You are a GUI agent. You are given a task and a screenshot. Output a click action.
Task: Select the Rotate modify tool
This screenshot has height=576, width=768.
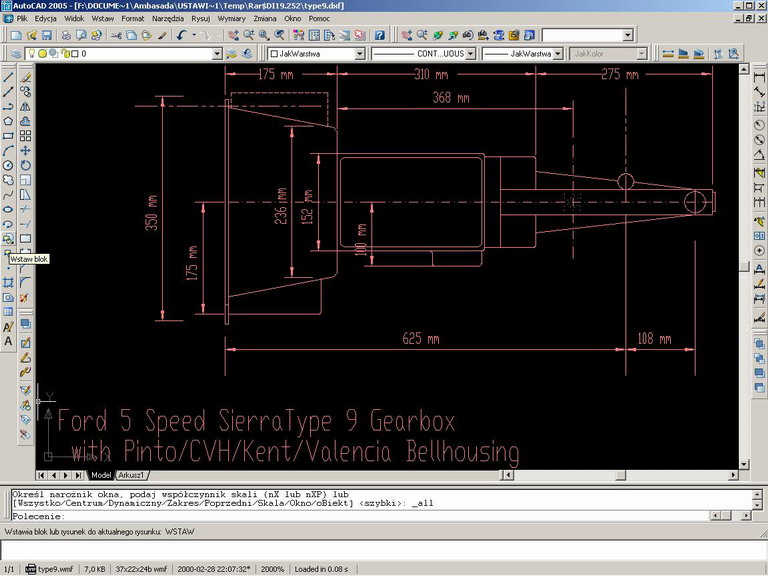click(25, 165)
